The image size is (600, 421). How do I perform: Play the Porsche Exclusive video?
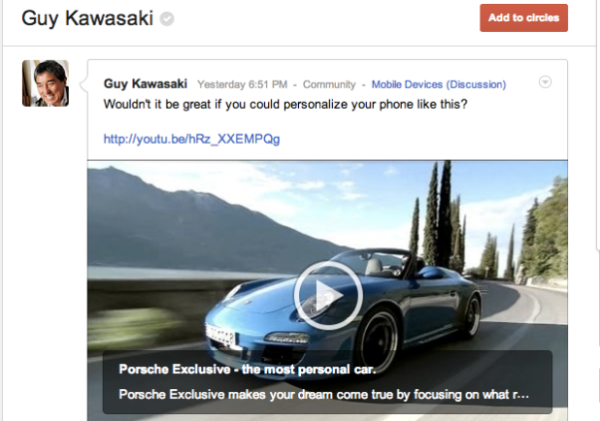pyautogui.click(x=328, y=295)
